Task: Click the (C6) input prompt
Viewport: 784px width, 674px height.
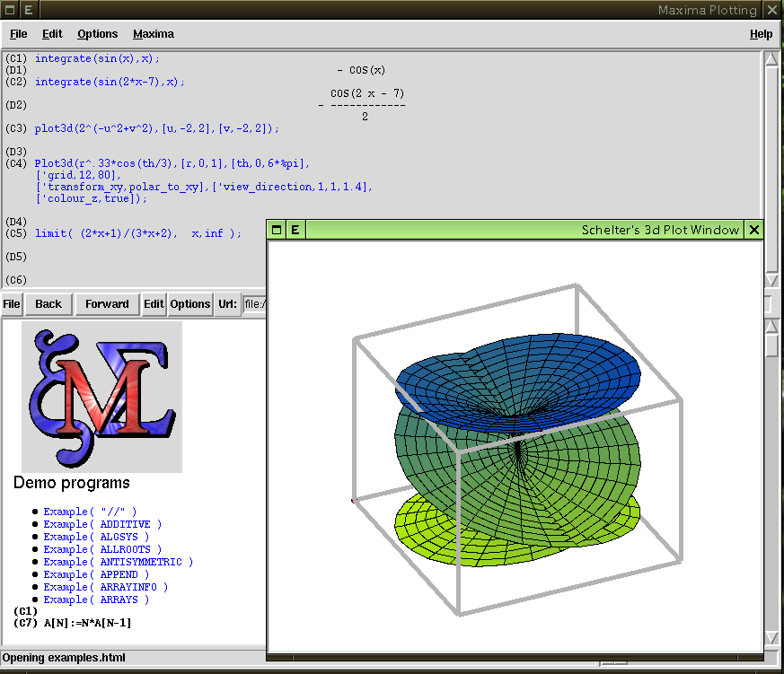Action: point(16,280)
